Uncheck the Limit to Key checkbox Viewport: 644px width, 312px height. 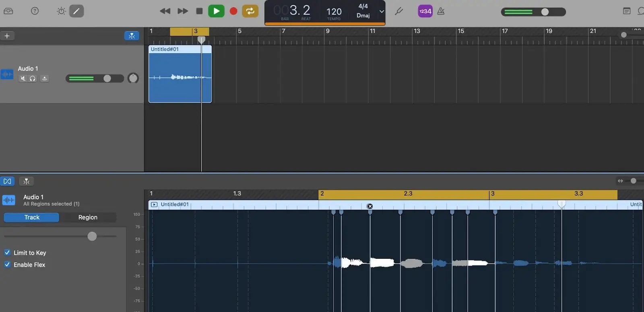click(x=7, y=253)
